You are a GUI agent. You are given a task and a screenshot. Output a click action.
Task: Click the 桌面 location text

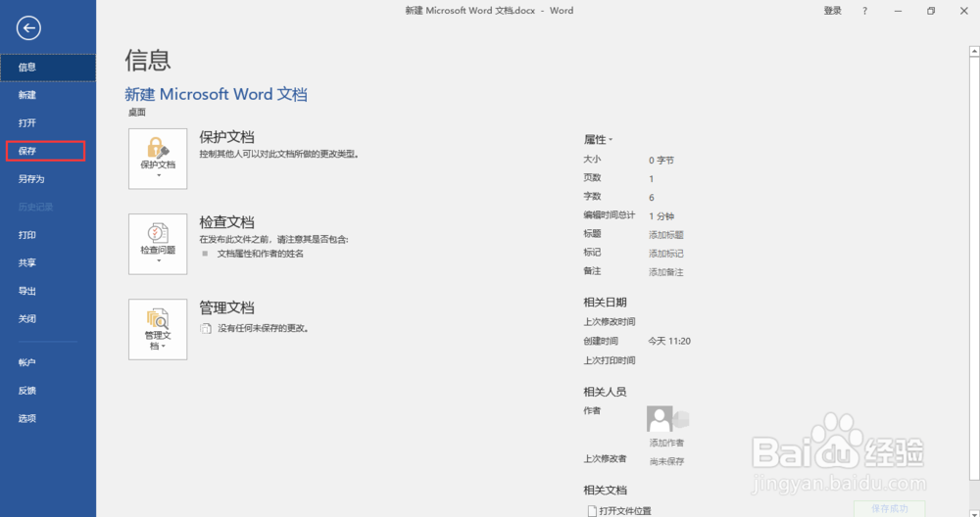click(137, 113)
